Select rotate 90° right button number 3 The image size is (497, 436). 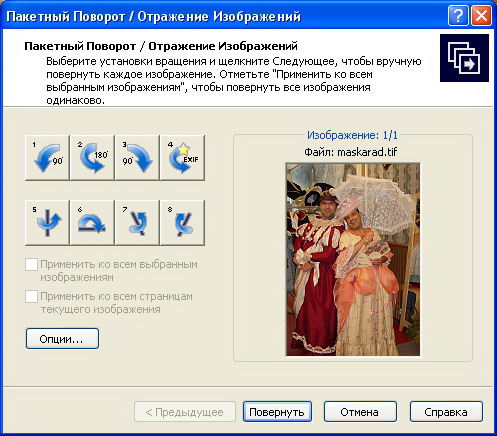click(x=137, y=158)
